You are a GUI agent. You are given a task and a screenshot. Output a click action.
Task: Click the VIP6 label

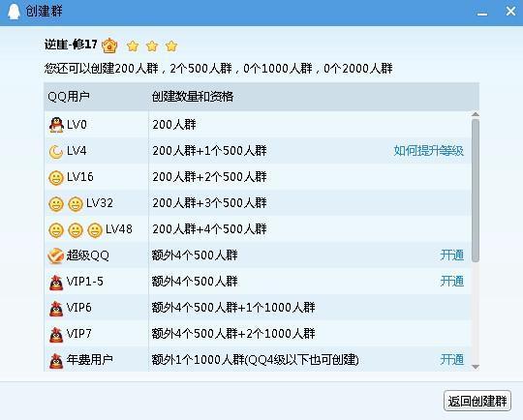pos(78,308)
